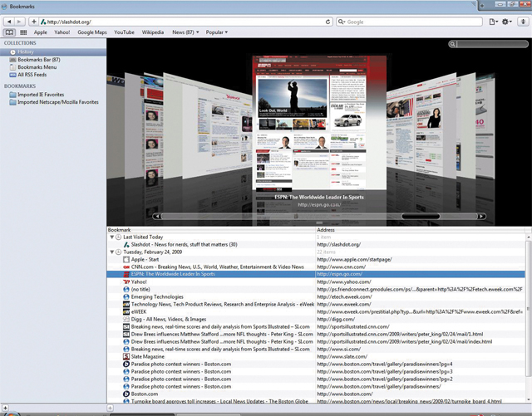Click the http://espn.go.com/ caption under Cover Flow
This screenshot has height=416, width=532.
319,205
